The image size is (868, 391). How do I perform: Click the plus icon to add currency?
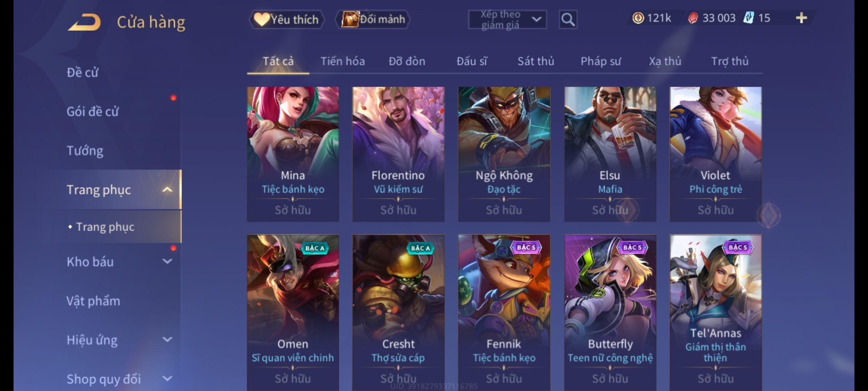click(801, 18)
